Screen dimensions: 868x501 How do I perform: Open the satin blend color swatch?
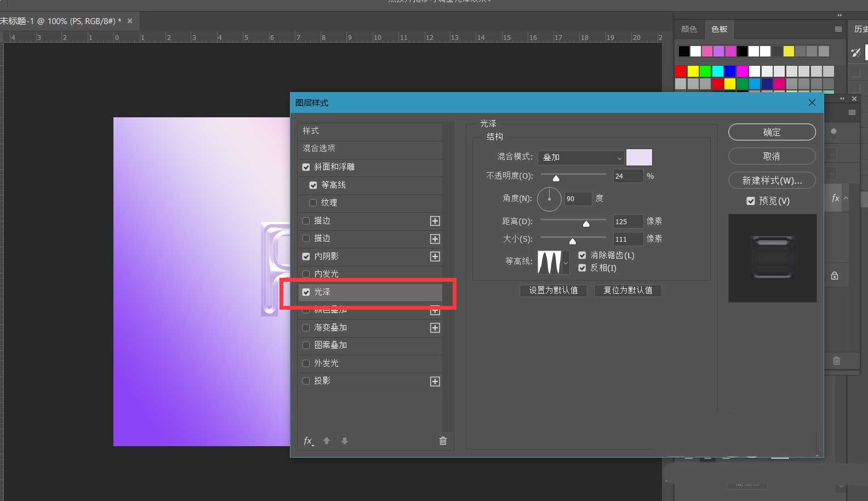pos(639,157)
